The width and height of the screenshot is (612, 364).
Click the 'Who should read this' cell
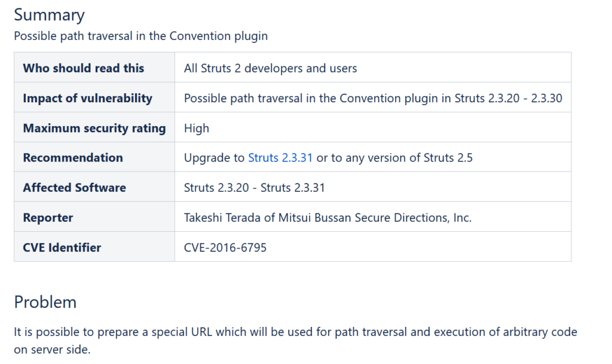point(84,68)
